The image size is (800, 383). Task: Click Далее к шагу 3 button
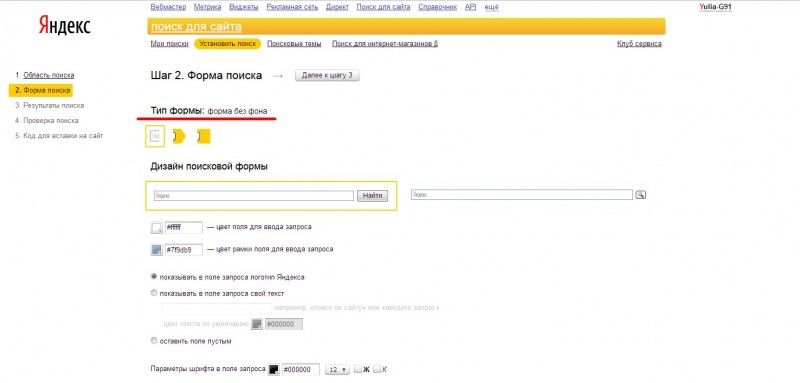(x=327, y=75)
